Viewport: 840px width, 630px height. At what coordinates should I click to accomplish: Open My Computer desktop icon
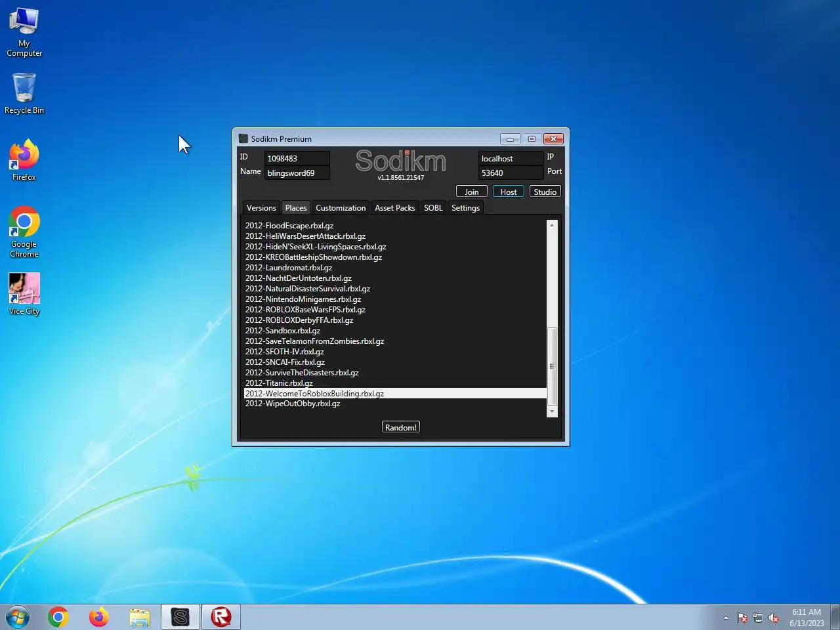[24, 32]
